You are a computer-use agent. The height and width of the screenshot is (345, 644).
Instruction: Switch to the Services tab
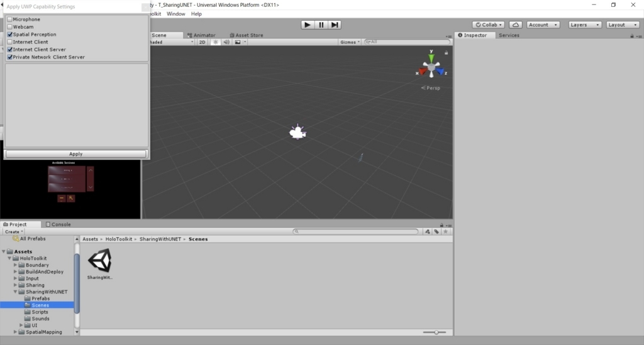pos(509,35)
